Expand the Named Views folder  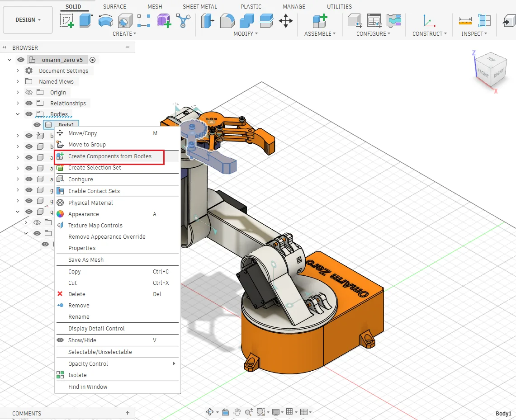(x=18, y=81)
